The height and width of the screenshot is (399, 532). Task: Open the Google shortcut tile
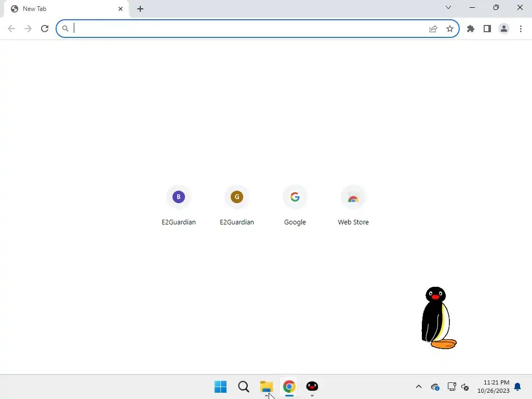click(295, 205)
